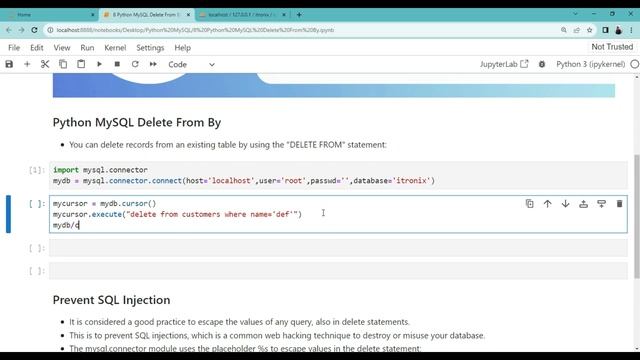Move the active cell down
Screen dimensions: 640x360
click(565, 204)
